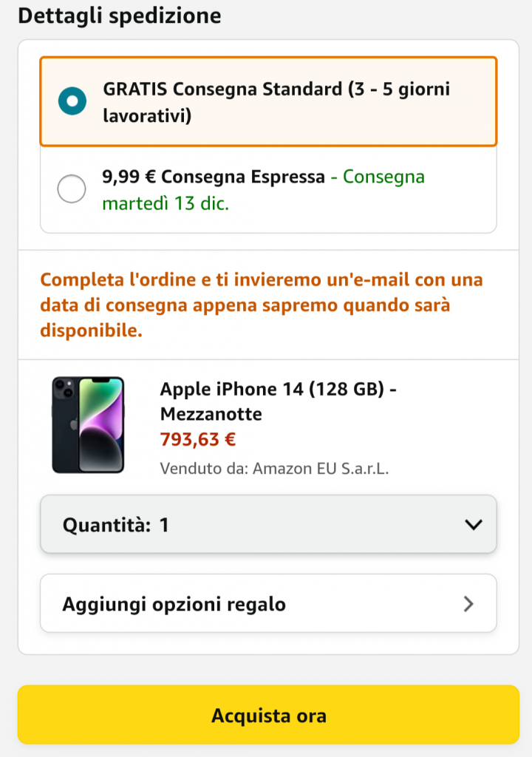Click the "lavorativi)" text in the standard delivery box
The height and width of the screenshot is (757, 532).
147,116
